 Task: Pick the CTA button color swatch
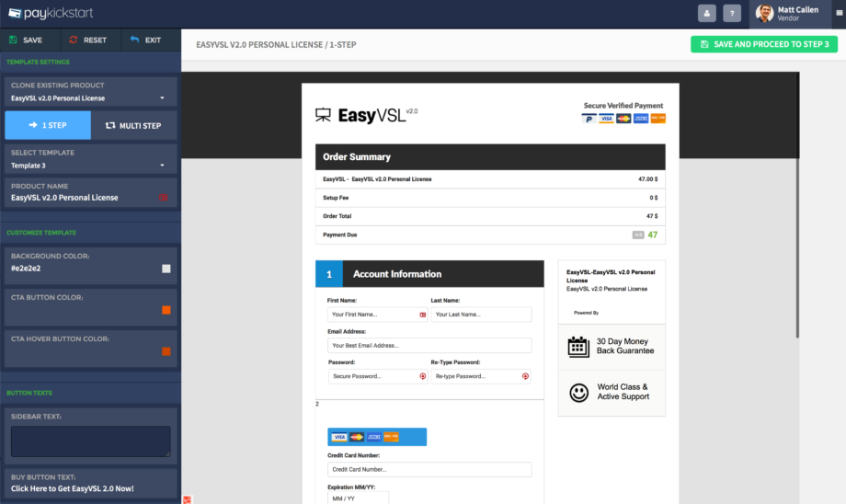coord(166,310)
